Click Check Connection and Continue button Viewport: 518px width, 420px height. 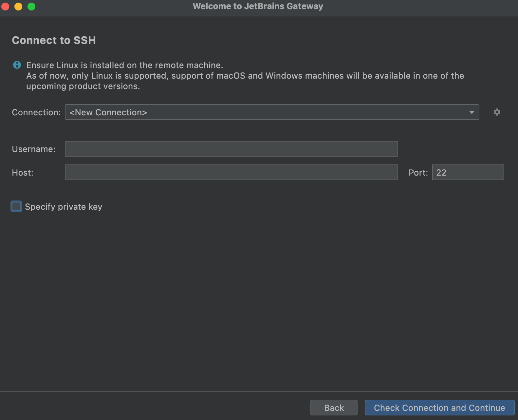439,408
